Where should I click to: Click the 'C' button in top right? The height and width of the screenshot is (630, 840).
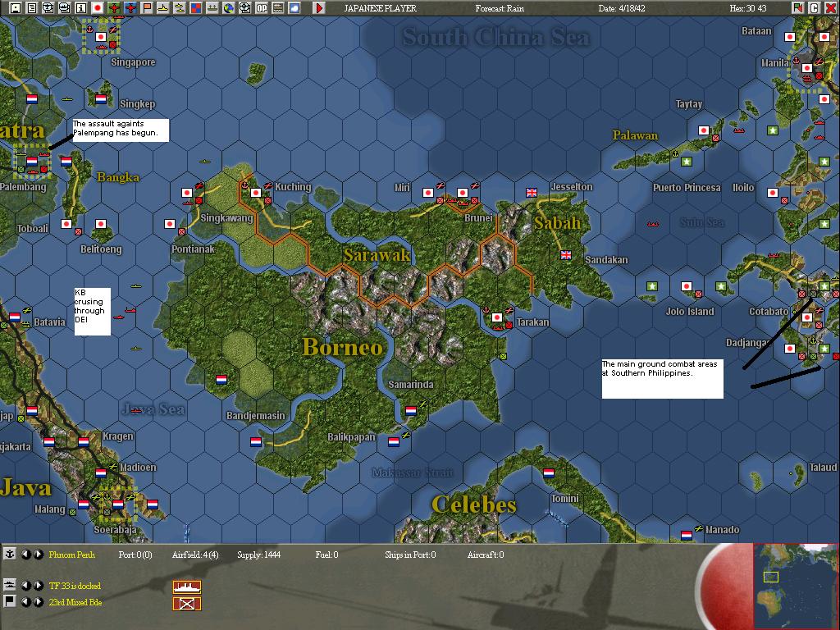(x=814, y=8)
